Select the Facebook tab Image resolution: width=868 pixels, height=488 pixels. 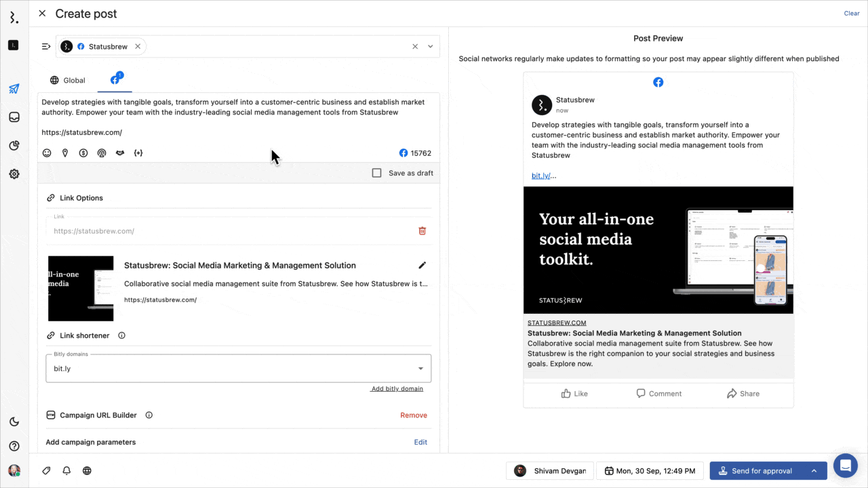tap(115, 80)
